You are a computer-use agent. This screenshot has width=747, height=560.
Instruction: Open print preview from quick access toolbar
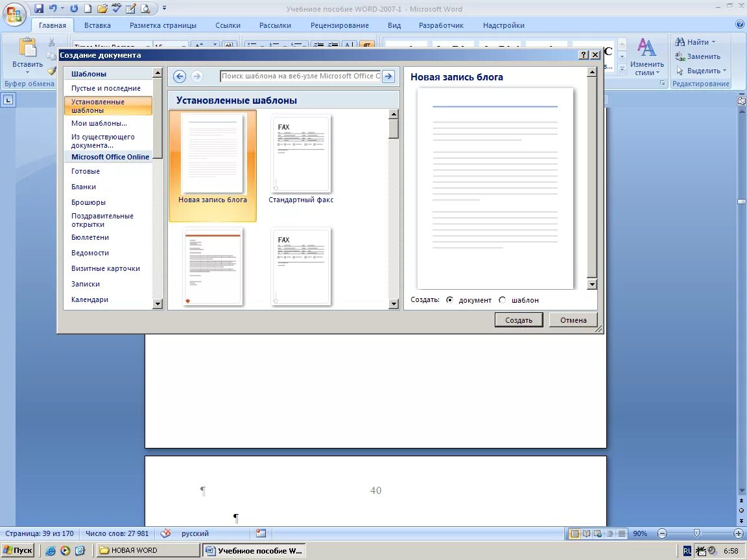(x=145, y=8)
